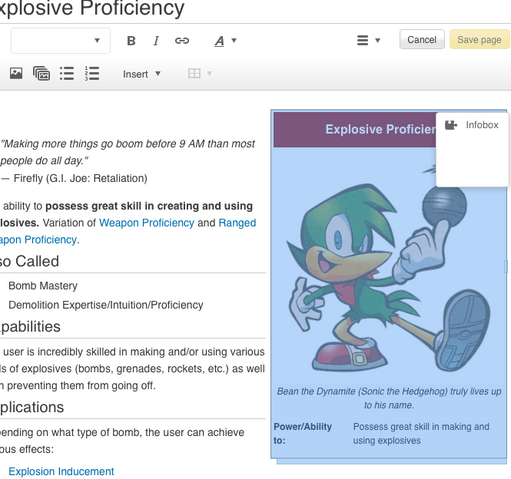
Task: Click the infobox title Explosive Proficiency
Action: pyautogui.click(x=380, y=129)
